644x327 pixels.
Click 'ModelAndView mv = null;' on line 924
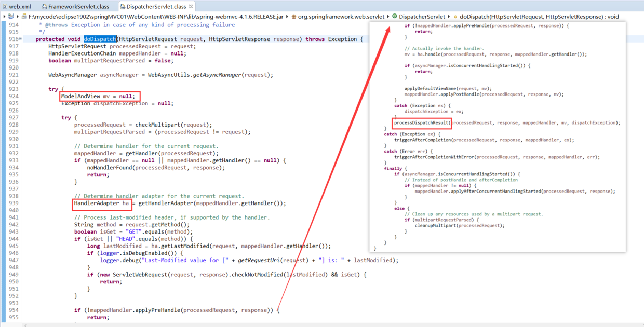click(98, 96)
